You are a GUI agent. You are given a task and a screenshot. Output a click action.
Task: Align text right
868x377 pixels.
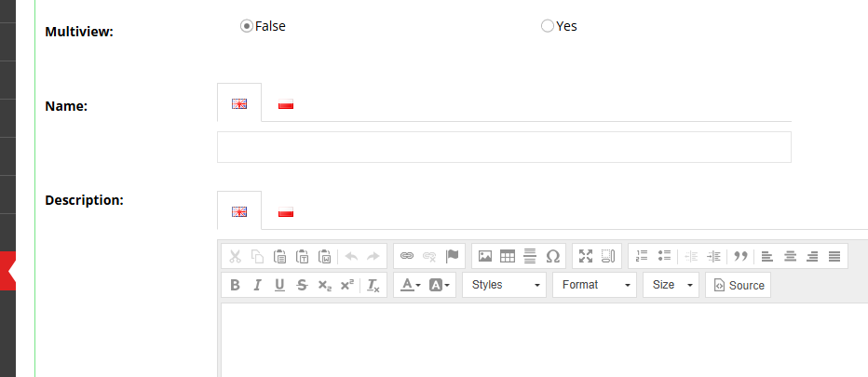812,256
